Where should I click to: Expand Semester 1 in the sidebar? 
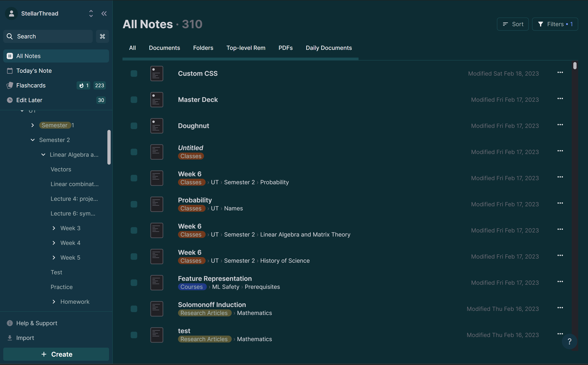[33, 125]
